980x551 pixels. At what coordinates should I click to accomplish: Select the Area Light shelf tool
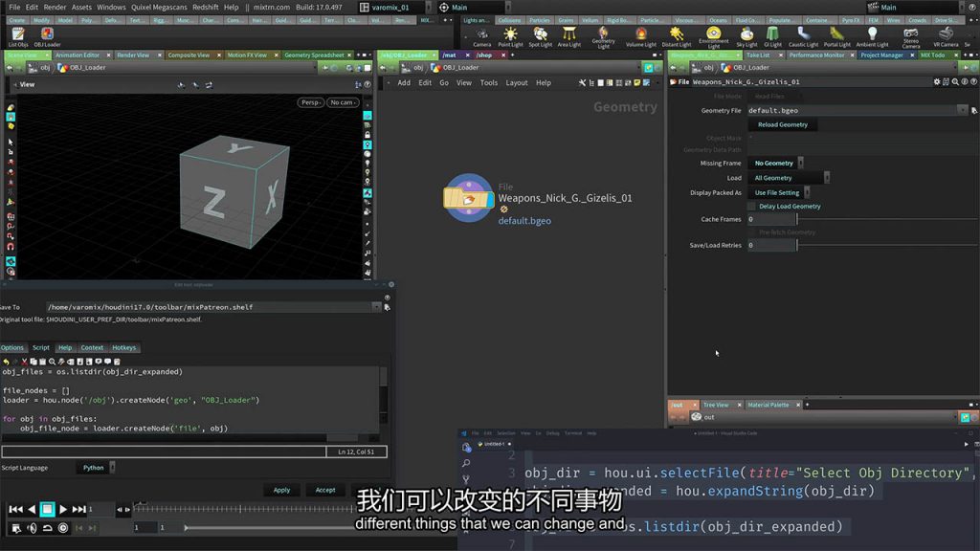click(x=568, y=35)
